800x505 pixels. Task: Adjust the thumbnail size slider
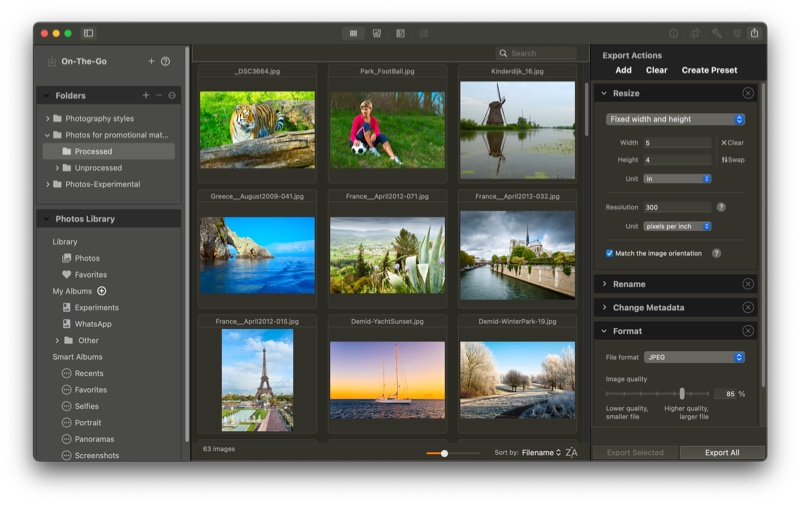pos(444,453)
